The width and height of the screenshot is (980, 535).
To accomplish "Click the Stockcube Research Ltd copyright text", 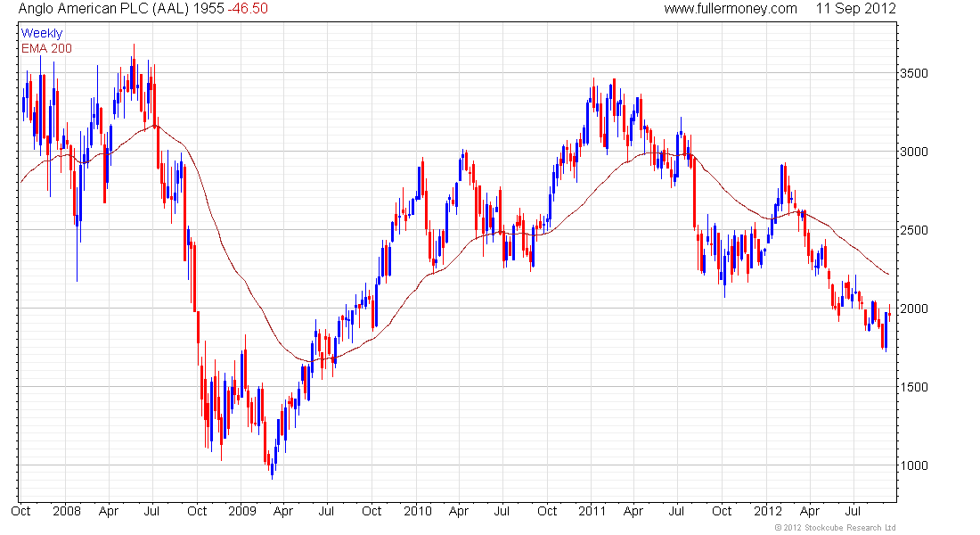I will [x=835, y=528].
